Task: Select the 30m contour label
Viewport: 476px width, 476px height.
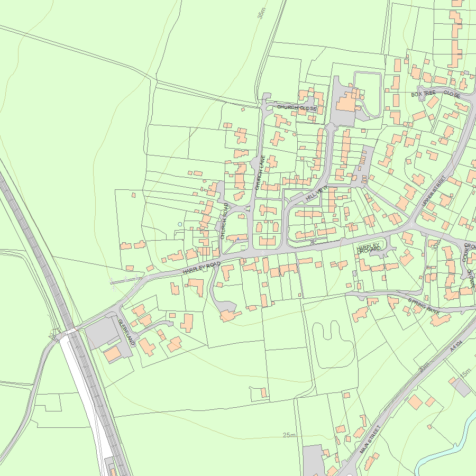Action: 436,245
